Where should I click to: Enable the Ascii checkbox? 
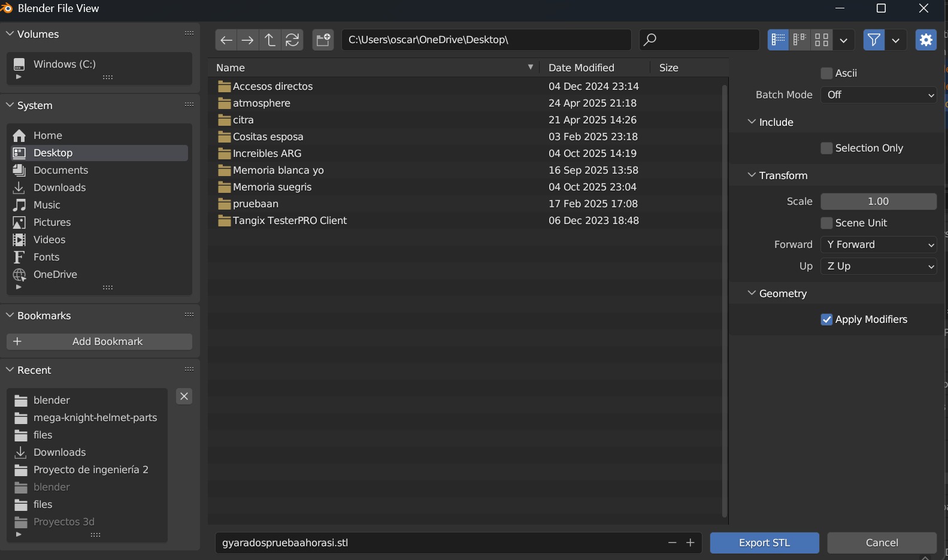tap(826, 73)
